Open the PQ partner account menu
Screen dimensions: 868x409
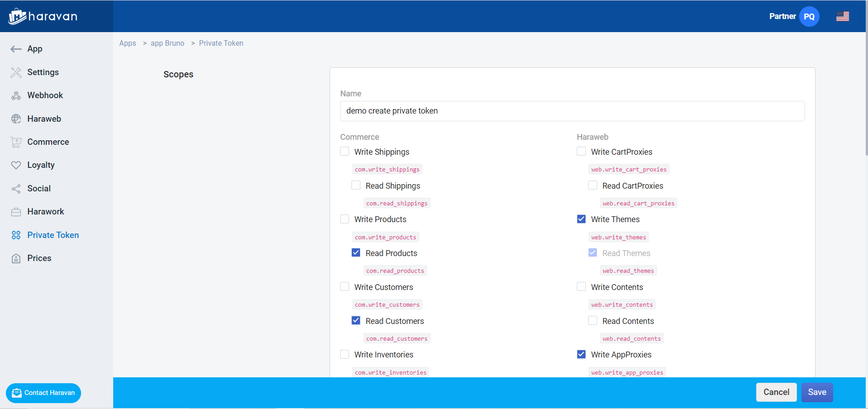point(809,16)
